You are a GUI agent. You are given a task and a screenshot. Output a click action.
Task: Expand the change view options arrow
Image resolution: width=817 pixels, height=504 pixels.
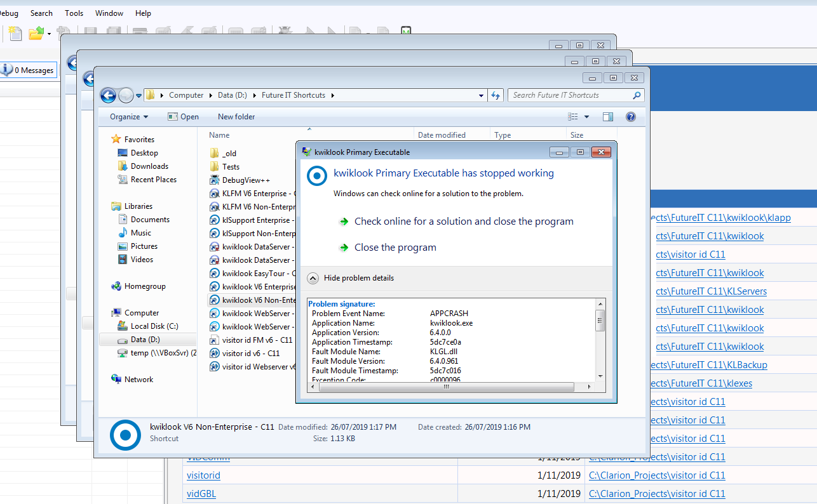point(586,117)
